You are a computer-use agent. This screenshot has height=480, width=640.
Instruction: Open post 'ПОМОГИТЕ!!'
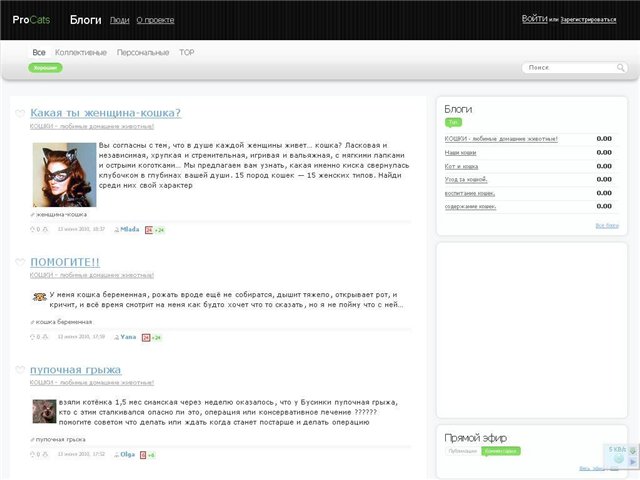[x=65, y=262]
